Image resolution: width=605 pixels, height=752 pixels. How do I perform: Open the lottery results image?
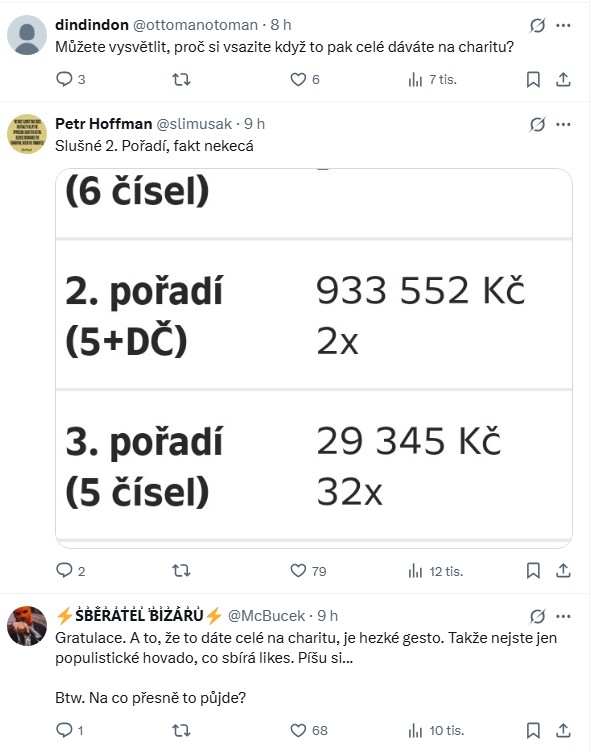tap(313, 358)
